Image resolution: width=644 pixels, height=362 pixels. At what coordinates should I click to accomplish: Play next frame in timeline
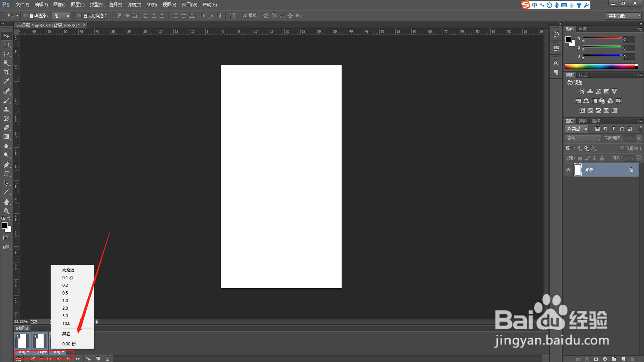pyautogui.click(x=78, y=359)
